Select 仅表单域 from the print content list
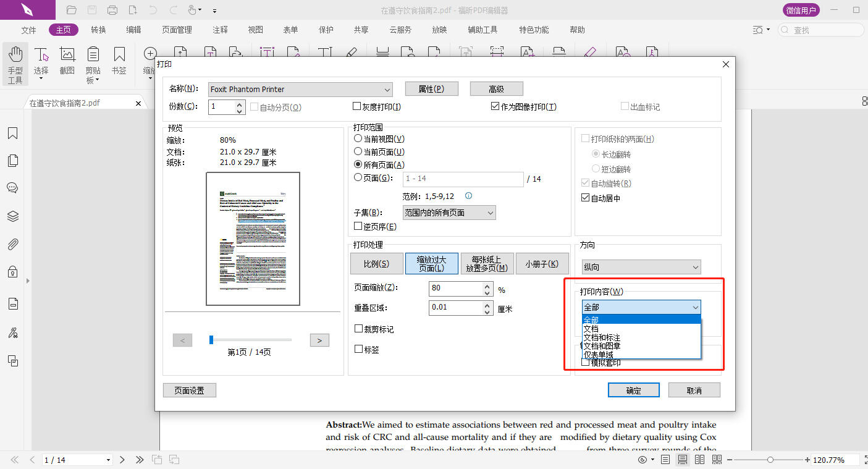The height and width of the screenshot is (469, 868). click(x=599, y=353)
